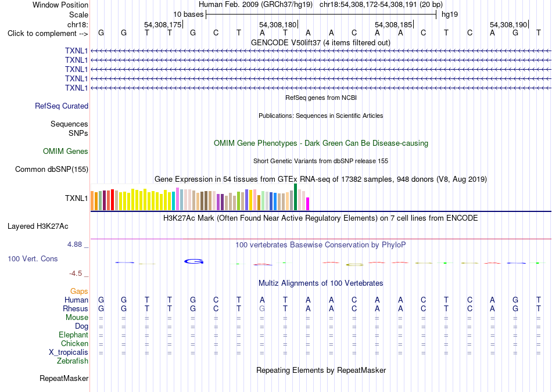Click the OMIM Gene Phenotypes green title
This screenshot has width=552, height=392.
click(321, 143)
